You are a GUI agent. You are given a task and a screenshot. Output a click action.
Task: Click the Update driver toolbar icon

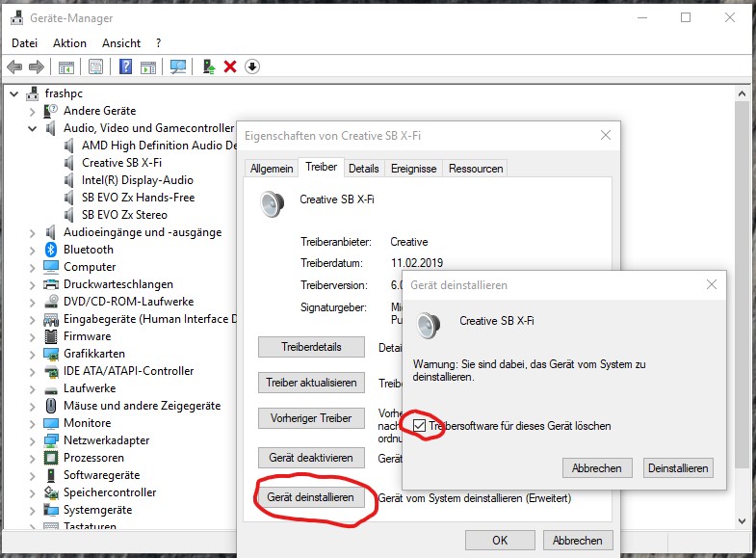click(x=209, y=66)
